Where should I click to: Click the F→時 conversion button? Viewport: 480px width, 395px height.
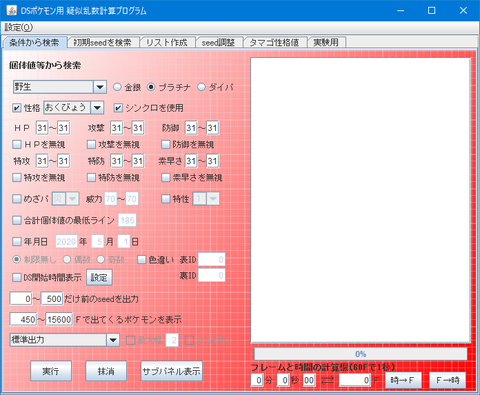pos(448,380)
